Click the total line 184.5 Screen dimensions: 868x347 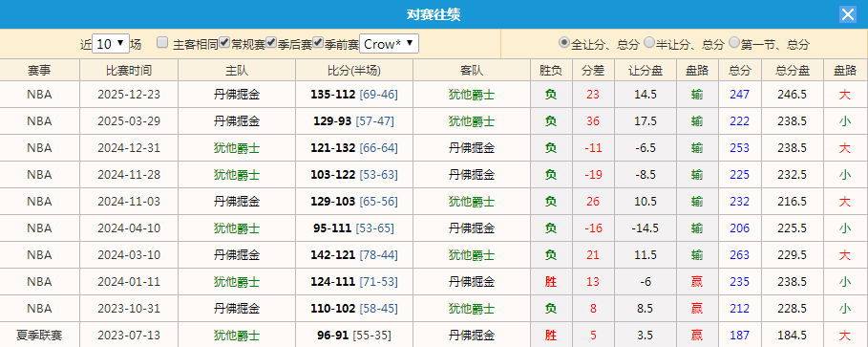tap(793, 335)
